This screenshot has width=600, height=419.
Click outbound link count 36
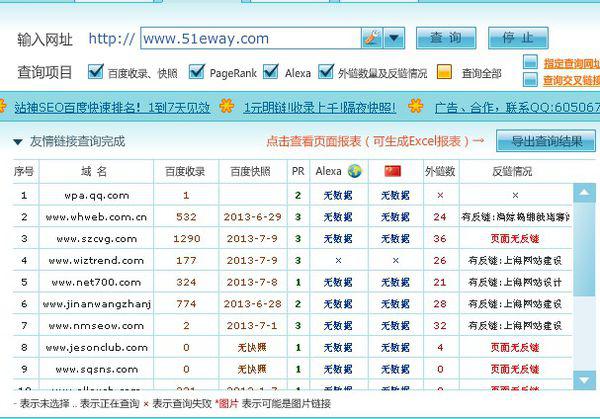tap(440, 239)
